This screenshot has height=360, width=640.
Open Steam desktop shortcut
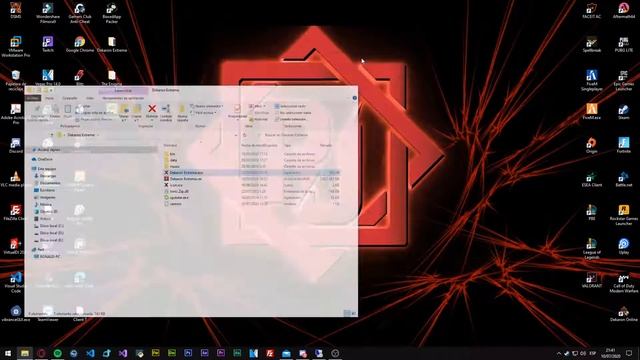click(623, 111)
